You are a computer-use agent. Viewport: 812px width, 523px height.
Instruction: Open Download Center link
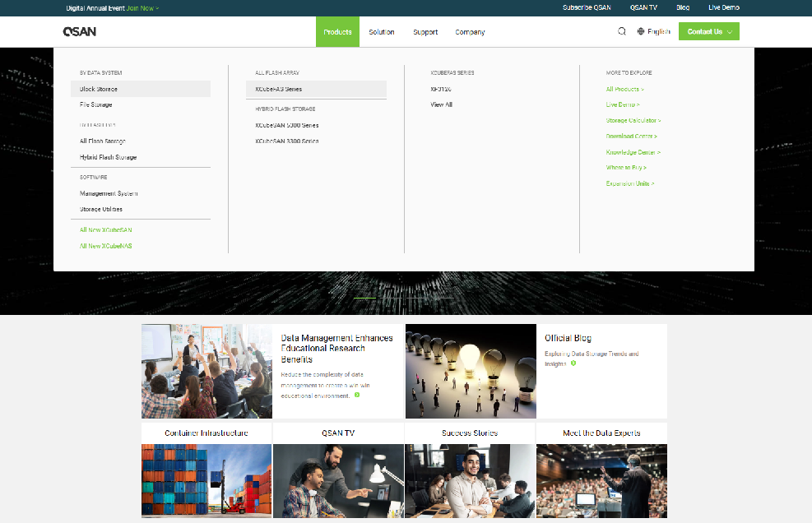point(631,137)
